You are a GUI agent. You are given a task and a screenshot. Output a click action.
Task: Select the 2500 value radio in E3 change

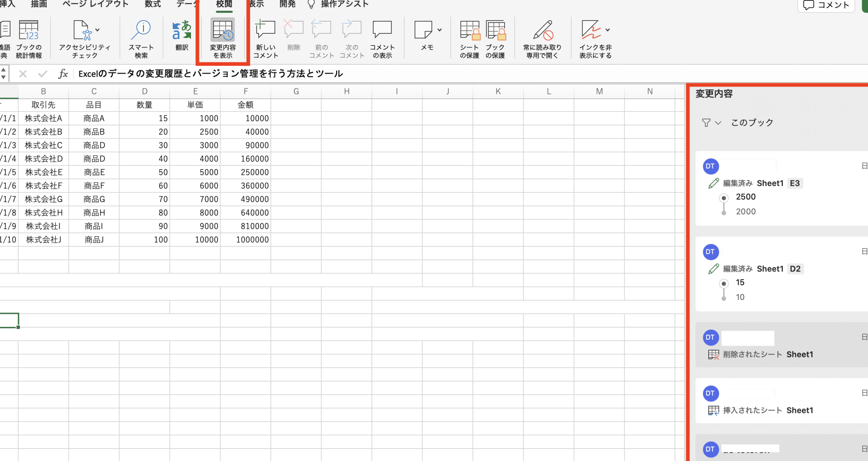pyautogui.click(x=724, y=198)
